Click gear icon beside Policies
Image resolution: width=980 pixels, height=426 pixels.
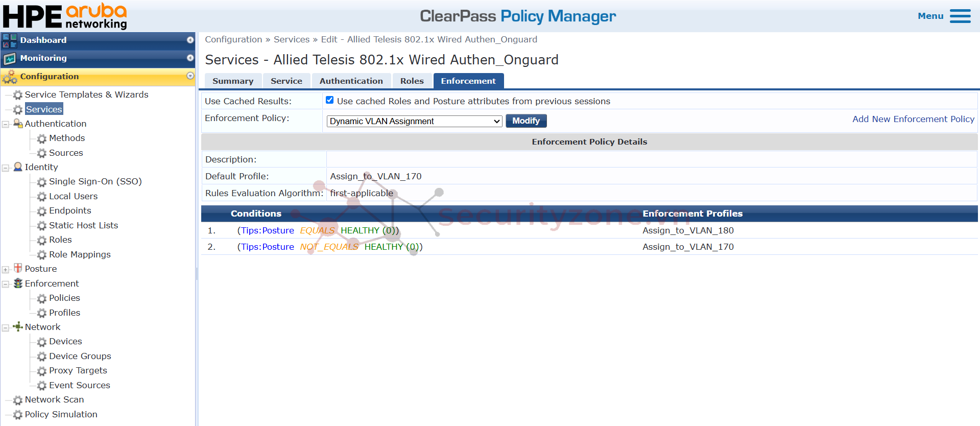click(42, 298)
